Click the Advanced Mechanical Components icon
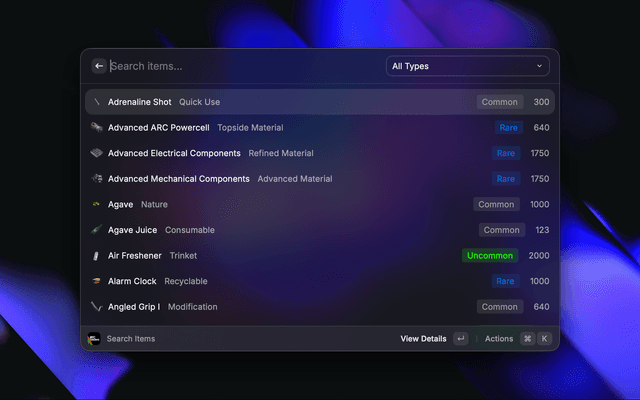The image size is (640, 400). (97, 179)
